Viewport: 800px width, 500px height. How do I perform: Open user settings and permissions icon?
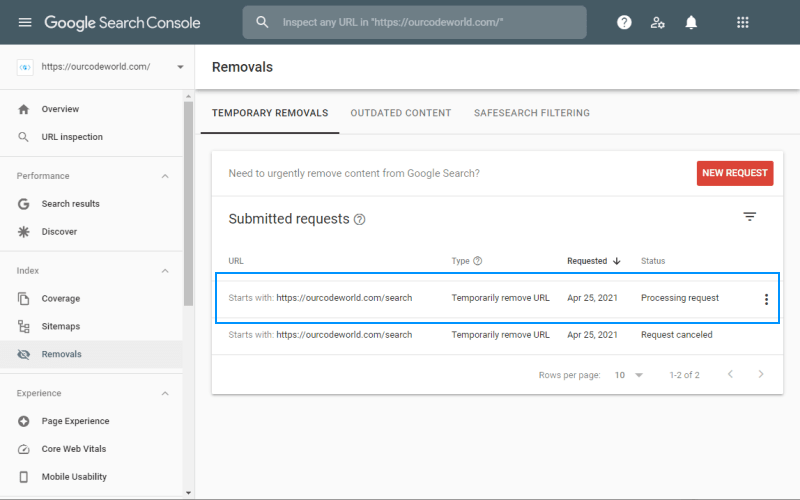coord(657,22)
